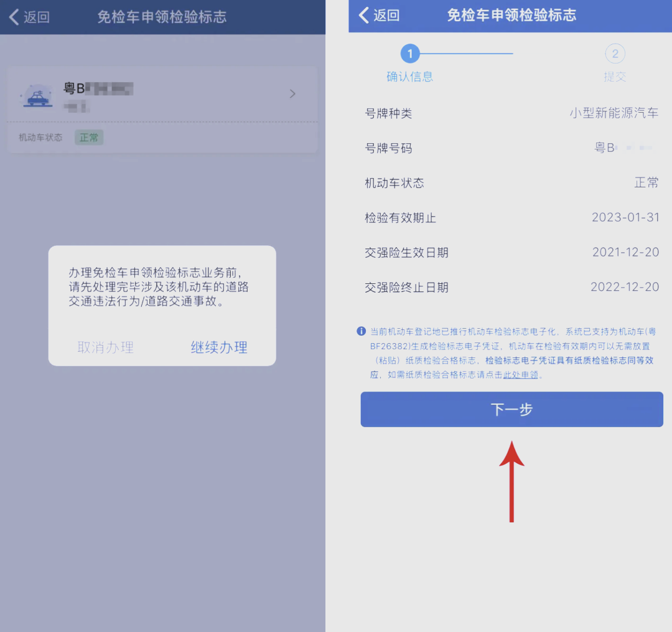Click 交强险终止日期 label
Screen dimensions: 672x632
406,287
